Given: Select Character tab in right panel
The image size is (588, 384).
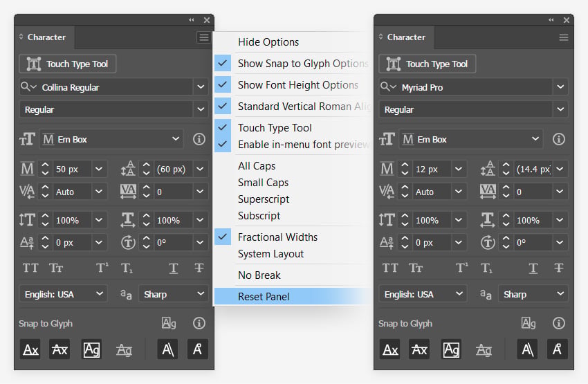Looking at the screenshot, I should click(404, 37).
